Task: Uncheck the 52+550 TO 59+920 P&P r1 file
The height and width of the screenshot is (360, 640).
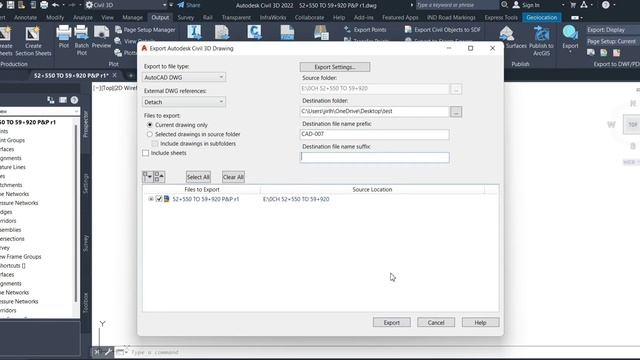Action: tap(159, 199)
